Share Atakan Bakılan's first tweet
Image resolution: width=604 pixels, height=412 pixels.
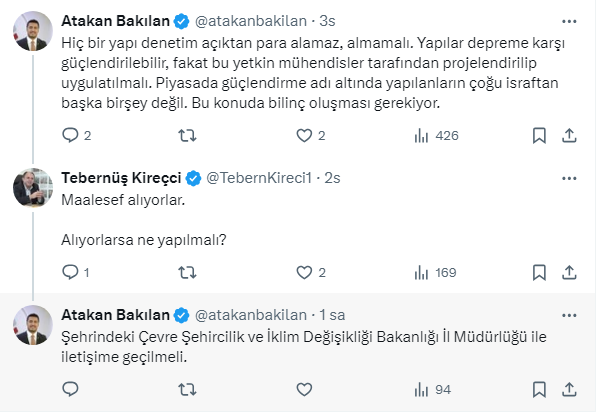point(568,135)
